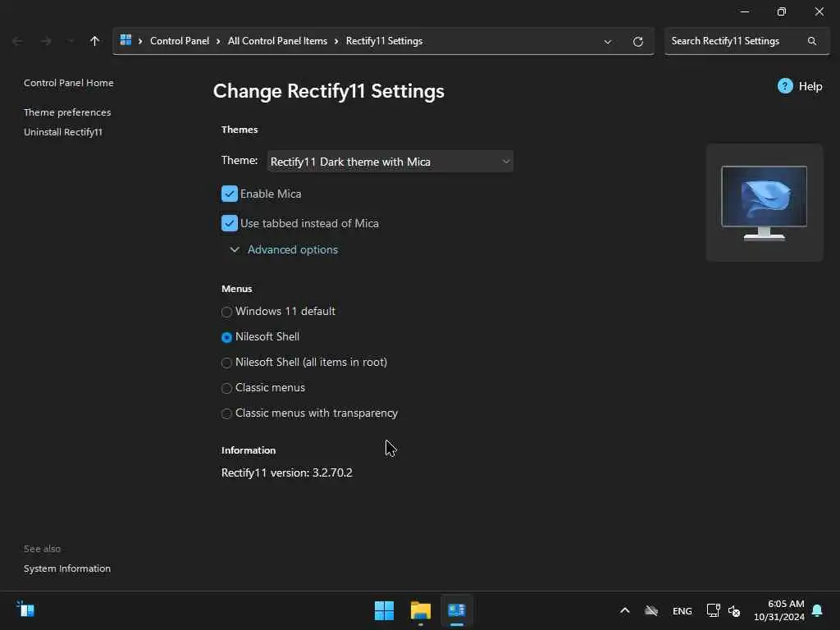Select Classic menus option
The height and width of the screenshot is (630, 840).
226,388
